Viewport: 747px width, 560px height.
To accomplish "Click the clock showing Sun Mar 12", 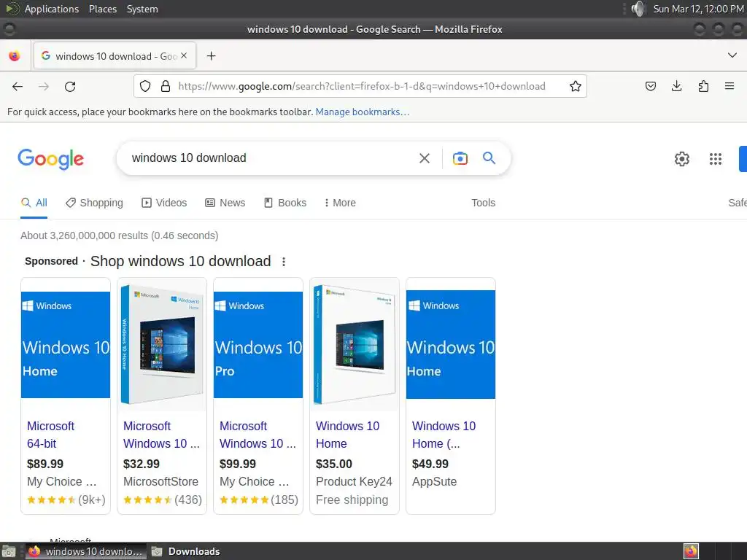I will coord(698,9).
